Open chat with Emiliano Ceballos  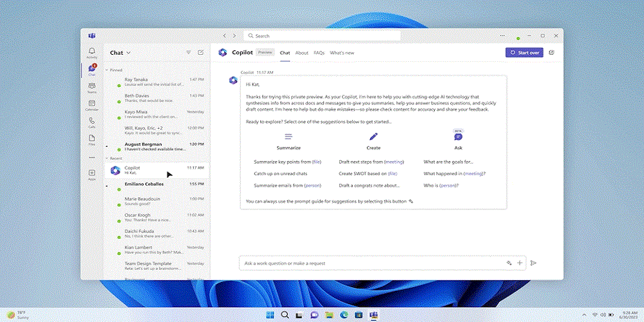pyautogui.click(x=157, y=187)
